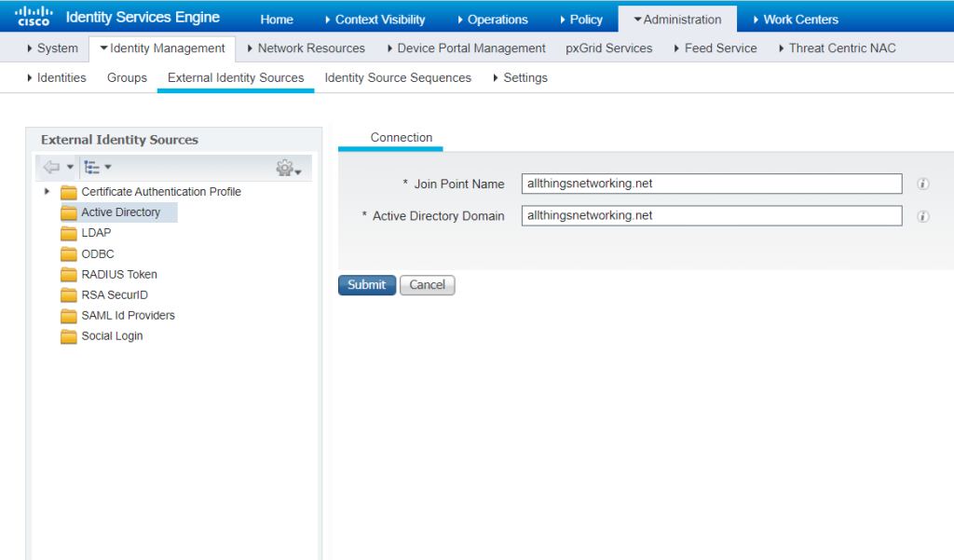Select RSA SecurID in the tree

(115, 295)
